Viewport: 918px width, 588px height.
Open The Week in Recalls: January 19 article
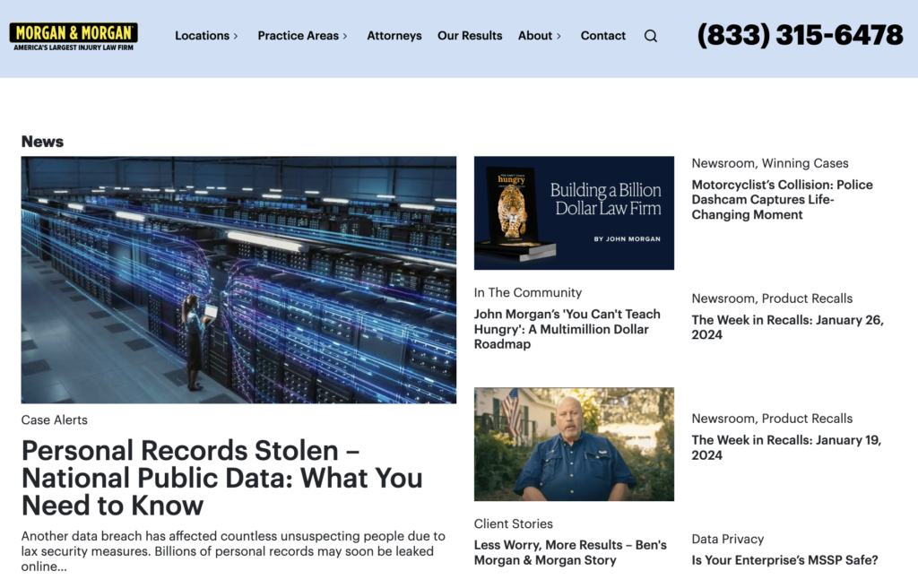[786, 447]
